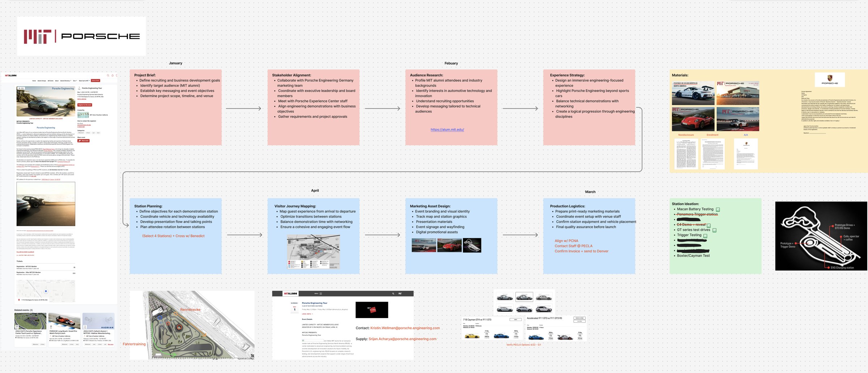
Task: Select the pink Experience Strategy card
Action: [x=589, y=107]
